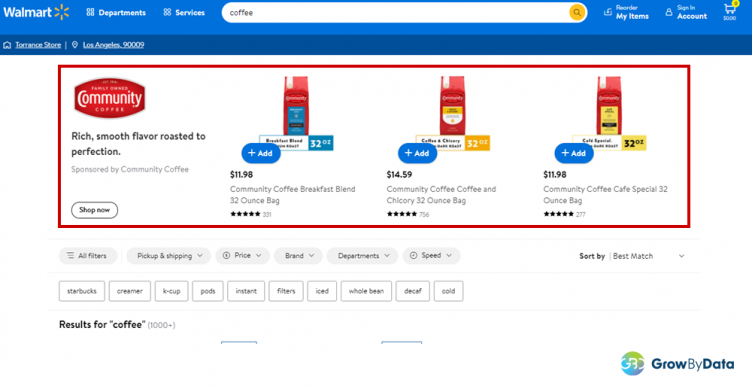Expand the Pickup & shipping filter
Screen dimensions: 752x389
168,256
